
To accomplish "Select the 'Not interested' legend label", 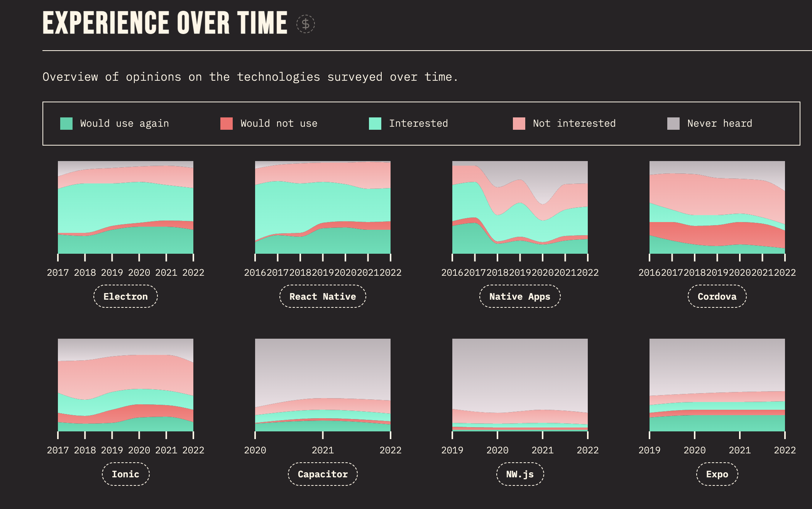I will 574,124.
